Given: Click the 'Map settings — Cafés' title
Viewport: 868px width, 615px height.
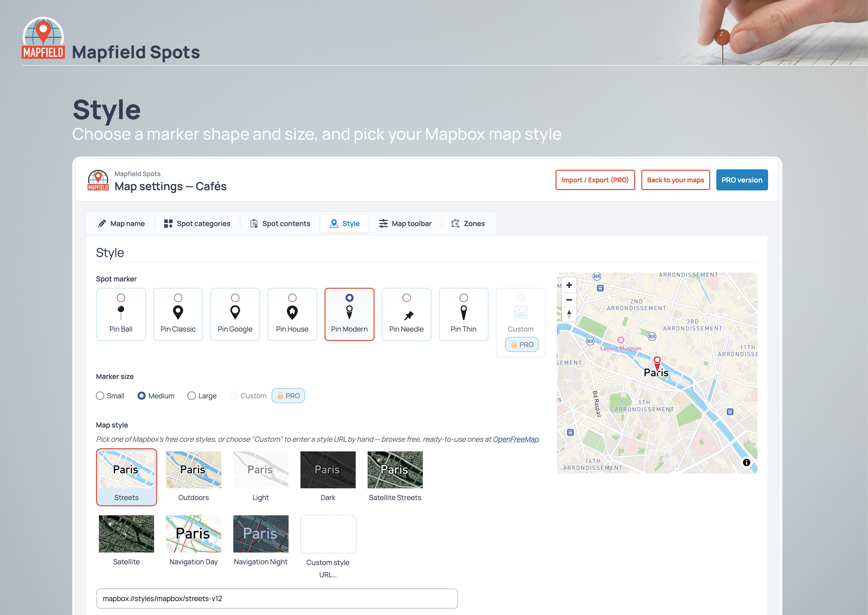Looking at the screenshot, I should [x=170, y=186].
